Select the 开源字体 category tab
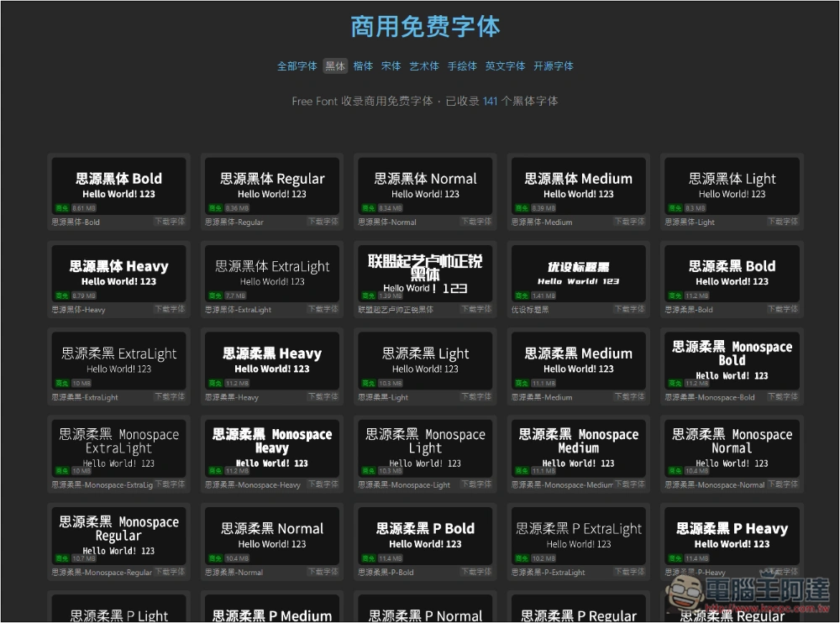Viewport: 840px width, 623px height. tap(554, 66)
